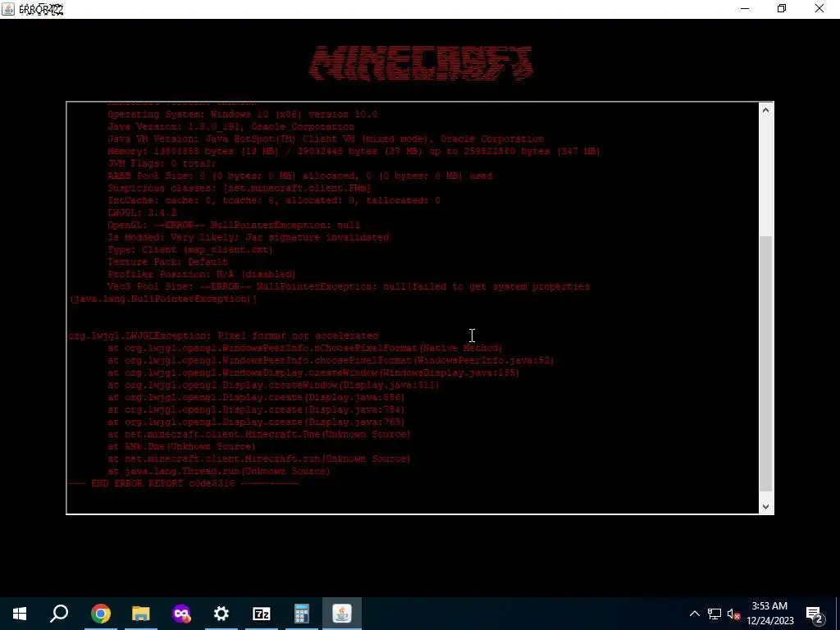
Task: Click Show Desktop sliver at taskbar end
Action: tap(838, 614)
